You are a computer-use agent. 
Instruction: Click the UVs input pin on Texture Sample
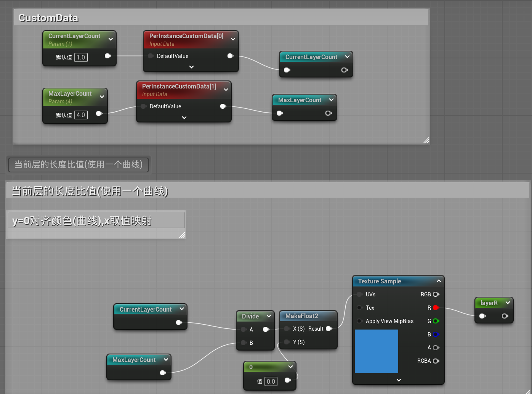point(359,294)
